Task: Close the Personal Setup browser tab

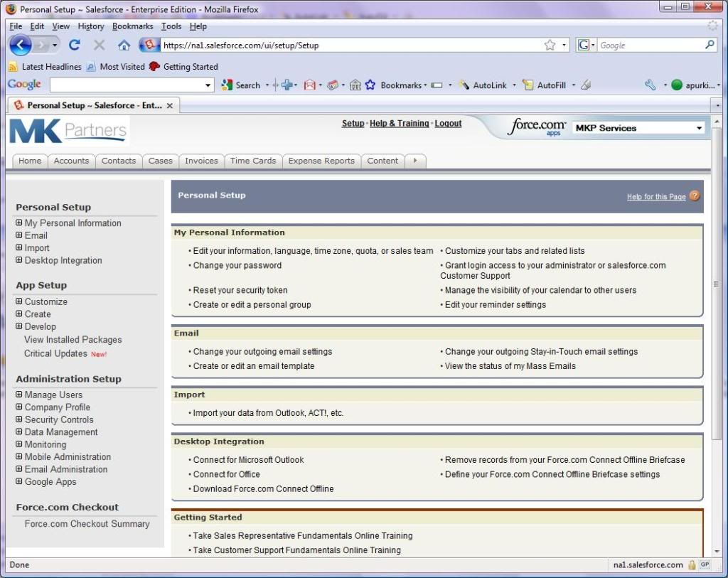Action: point(170,105)
